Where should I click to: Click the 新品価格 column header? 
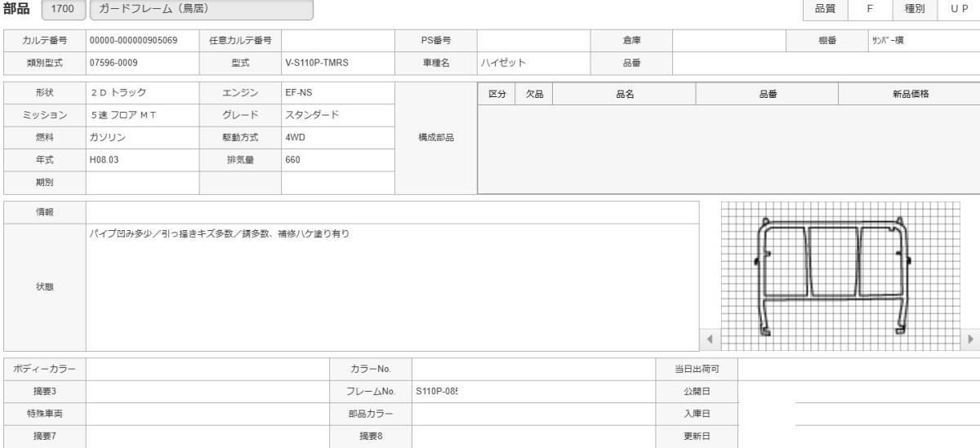click(x=910, y=94)
